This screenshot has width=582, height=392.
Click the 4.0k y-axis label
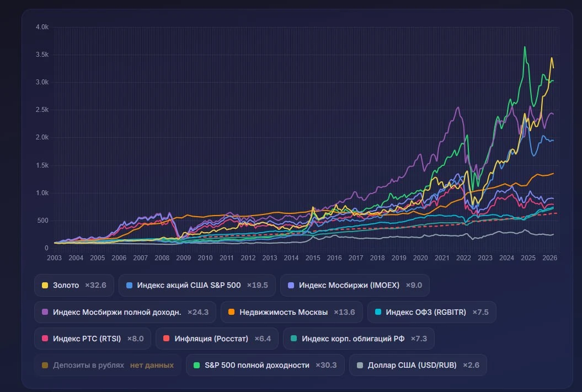tap(42, 27)
